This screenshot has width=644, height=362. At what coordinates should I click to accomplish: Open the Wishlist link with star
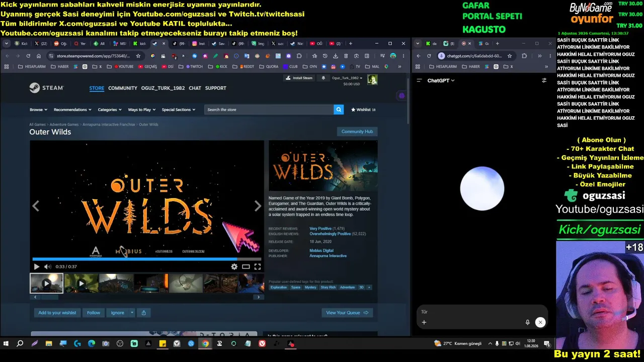(363, 110)
